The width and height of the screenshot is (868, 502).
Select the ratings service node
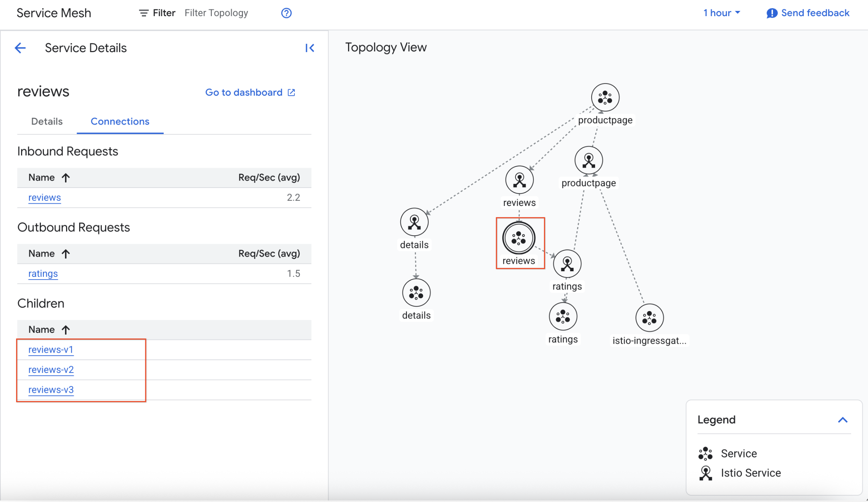pyautogui.click(x=563, y=317)
